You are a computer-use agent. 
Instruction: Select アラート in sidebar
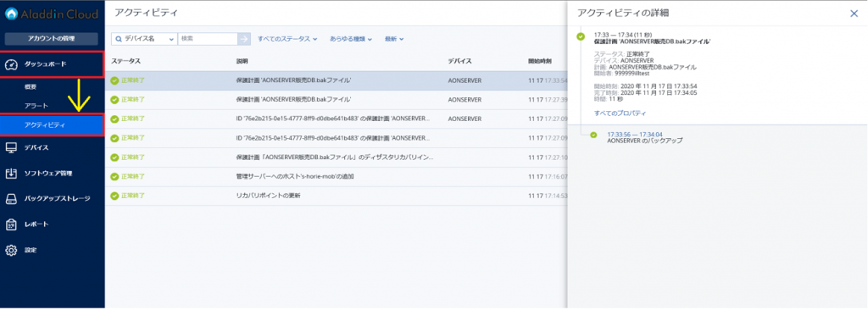(x=36, y=106)
